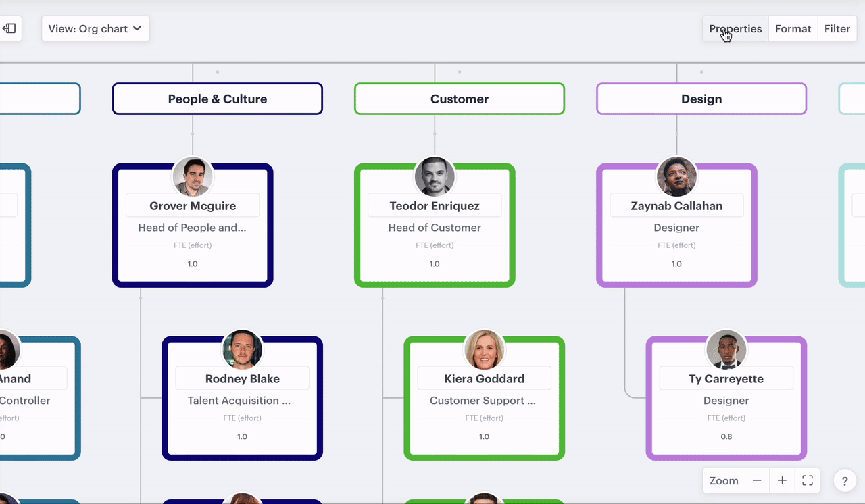Zoom out with the minus icon
The height and width of the screenshot is (504, 865).
click(757, 480)
